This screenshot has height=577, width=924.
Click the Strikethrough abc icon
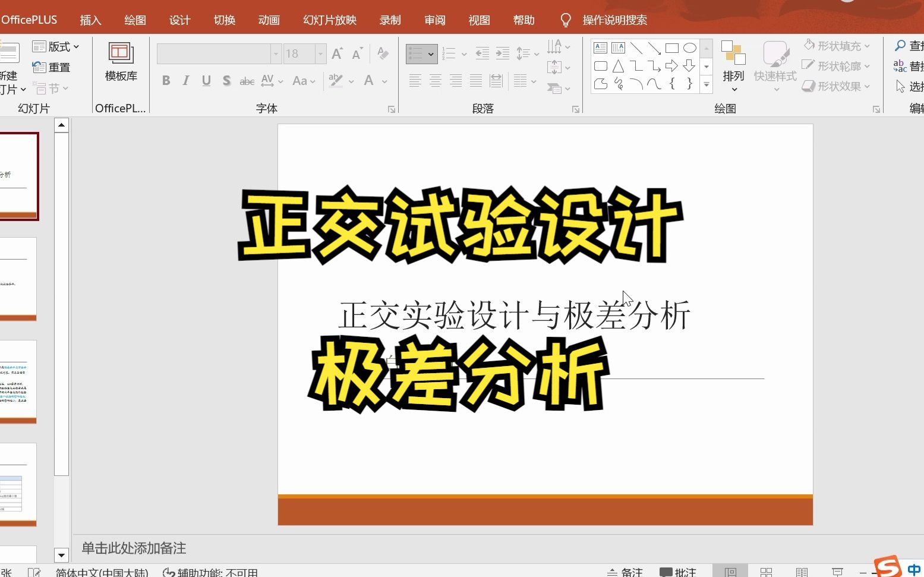coord(247,81)
